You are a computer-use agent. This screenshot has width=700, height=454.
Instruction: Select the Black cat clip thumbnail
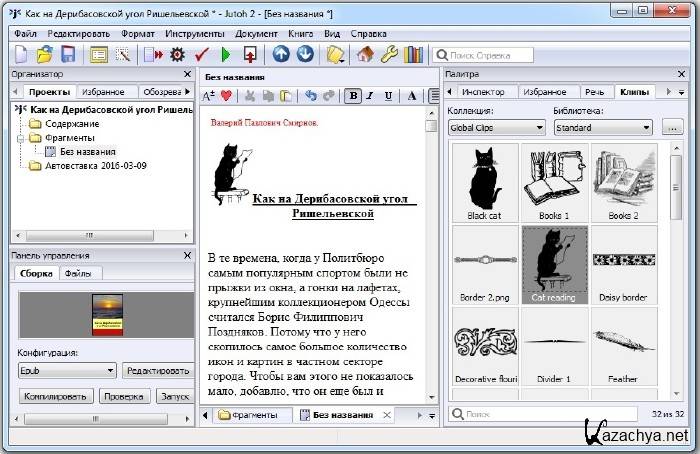(485, 182)
